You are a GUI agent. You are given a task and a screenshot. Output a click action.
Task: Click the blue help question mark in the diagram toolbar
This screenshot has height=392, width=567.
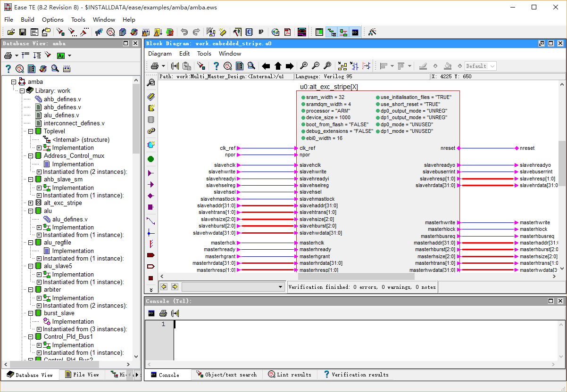[x=216, y=66]
